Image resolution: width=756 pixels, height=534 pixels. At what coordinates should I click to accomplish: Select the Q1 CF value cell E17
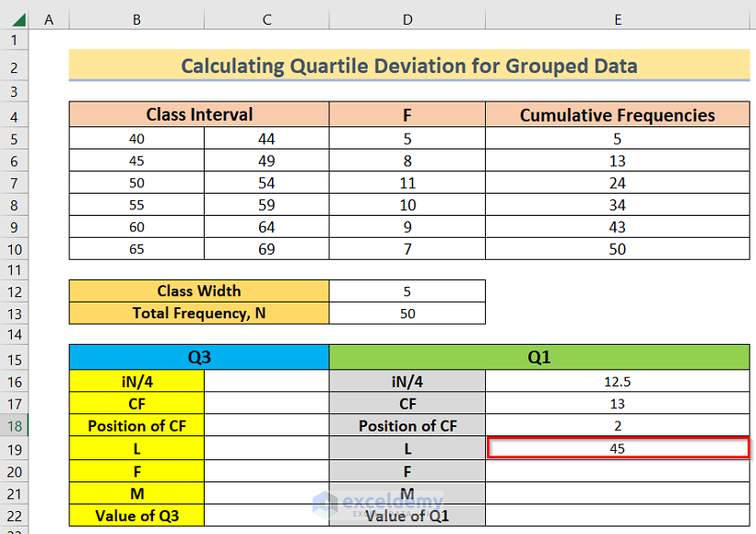(x=618, y=404)
